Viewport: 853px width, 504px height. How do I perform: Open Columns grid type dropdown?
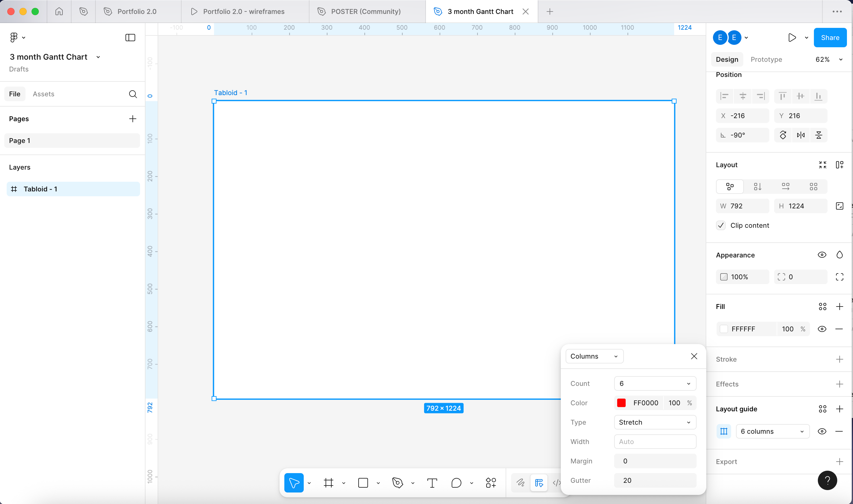pos(594,356)
